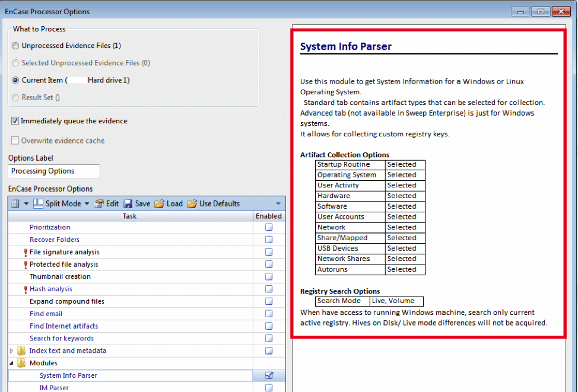The width and height of the screenshot is (578, 392).
Task: Enable File signature analysis checkbox
Action: (269, 252)
